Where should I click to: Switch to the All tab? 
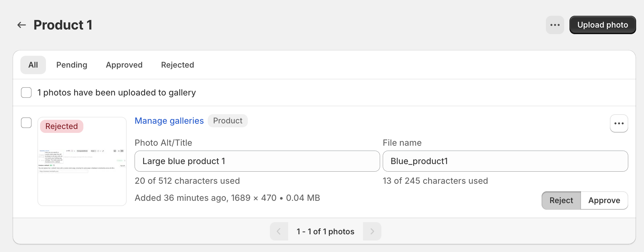pyautogui.click(x=33, y=65)
